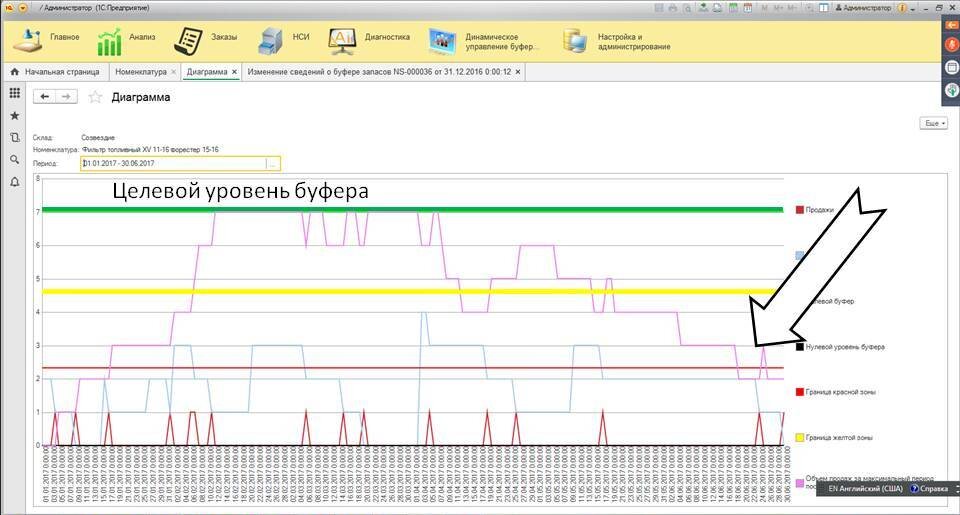Click the Заказы checklist icon
The height and width of the screenshot is (515, 960).
point(189,40)
